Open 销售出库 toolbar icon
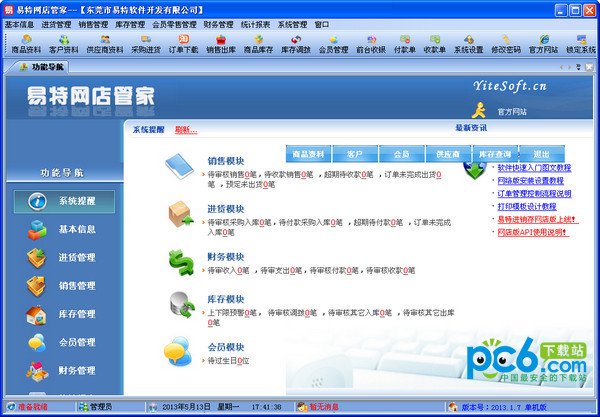The height and width of the screenshot is (417, 600). (x=221, y=44)
